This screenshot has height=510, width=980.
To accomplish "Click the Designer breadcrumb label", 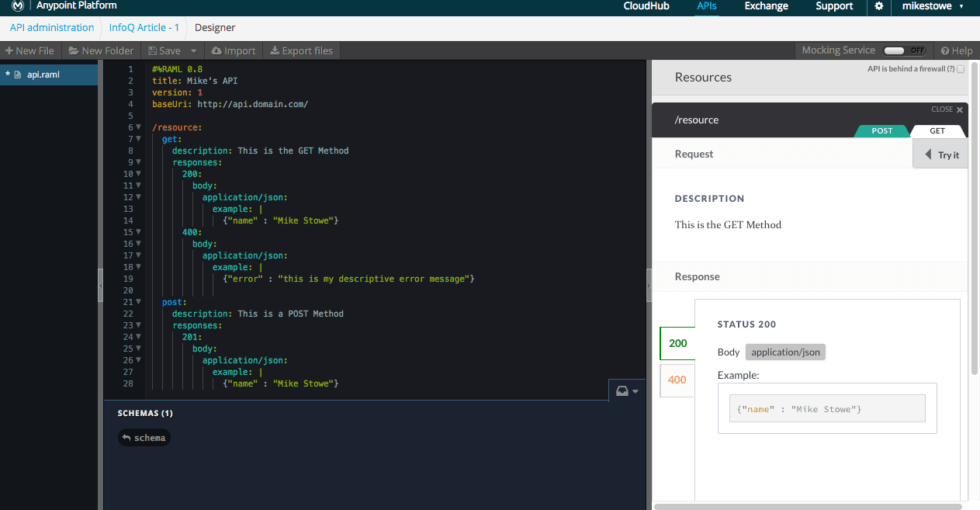I will point(215,27).
